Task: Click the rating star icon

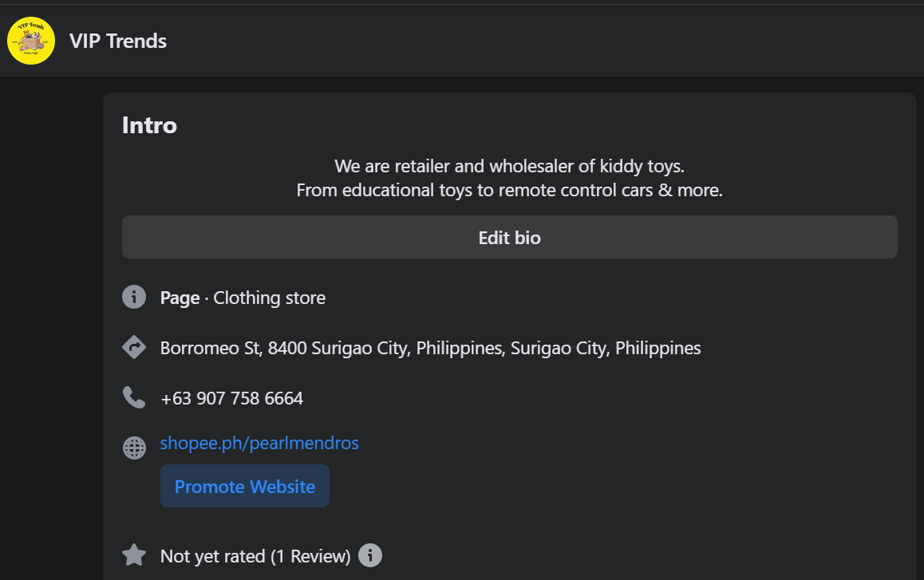Action: tap(134, 555)
